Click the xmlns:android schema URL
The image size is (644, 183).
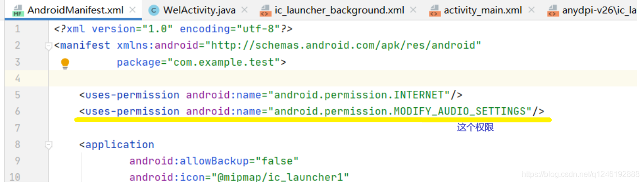coord(343,45)
